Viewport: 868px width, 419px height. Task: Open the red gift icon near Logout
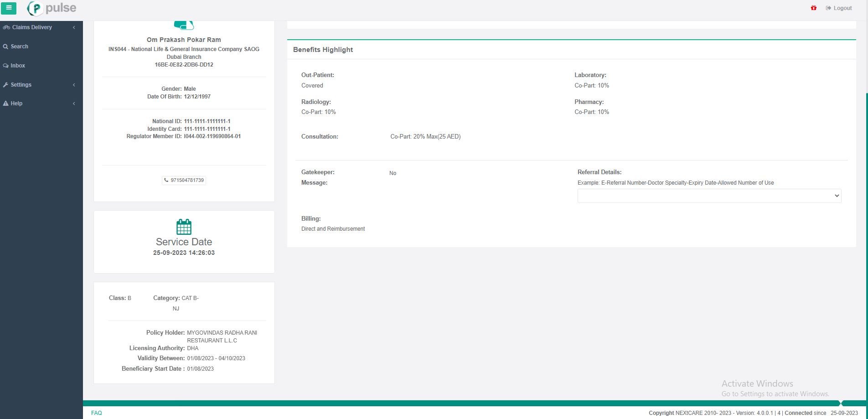click(x=813, y=8)
